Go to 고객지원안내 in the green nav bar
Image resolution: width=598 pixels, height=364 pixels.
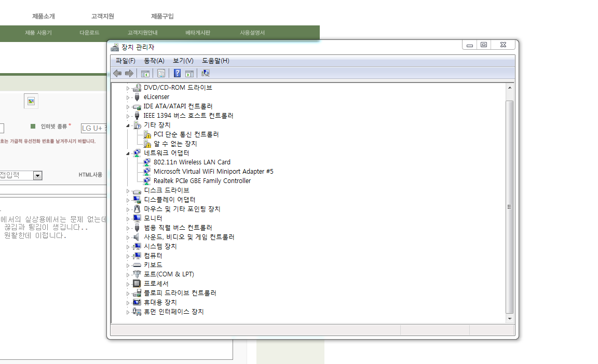tap(143, 33)
